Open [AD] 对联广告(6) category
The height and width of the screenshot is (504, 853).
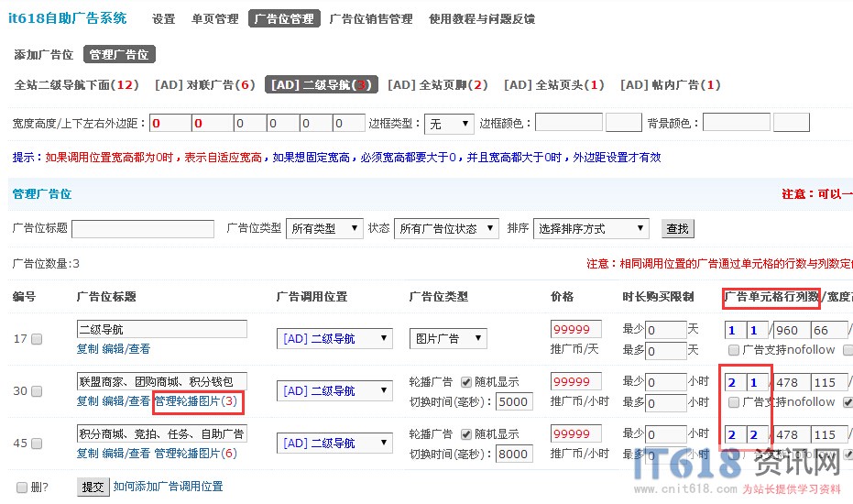(x=205, y=85)
